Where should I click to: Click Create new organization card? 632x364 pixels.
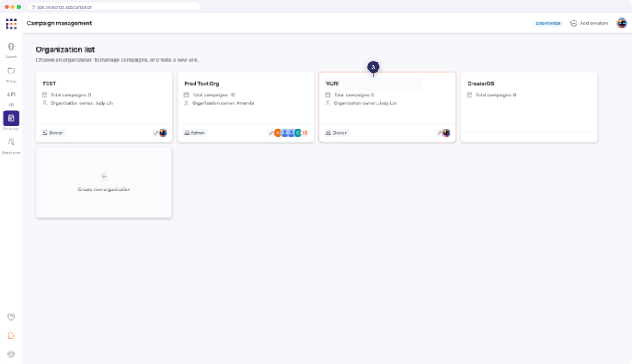104,183
